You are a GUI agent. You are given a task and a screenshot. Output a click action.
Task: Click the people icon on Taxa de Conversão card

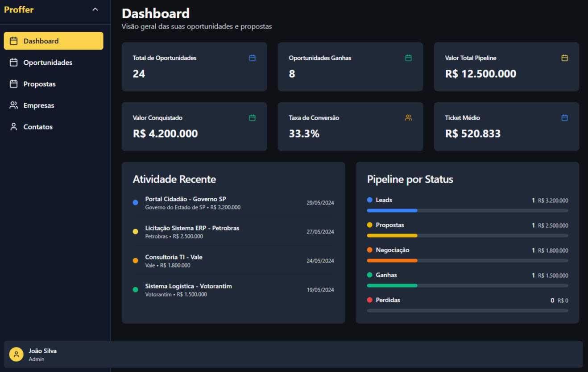coord(408,118)
